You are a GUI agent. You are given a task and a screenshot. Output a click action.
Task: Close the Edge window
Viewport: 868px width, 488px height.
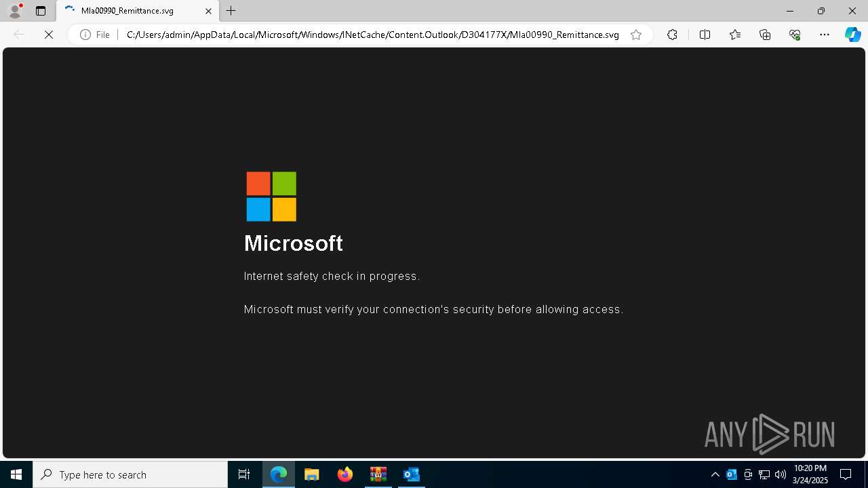pyautogui.click(x=852, y=11)
